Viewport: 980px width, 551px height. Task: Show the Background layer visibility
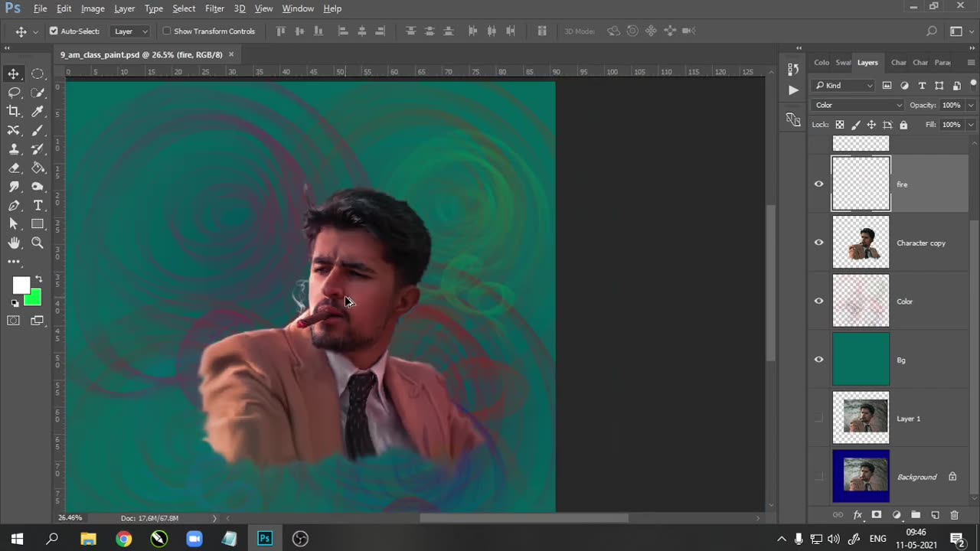[818, 477]
